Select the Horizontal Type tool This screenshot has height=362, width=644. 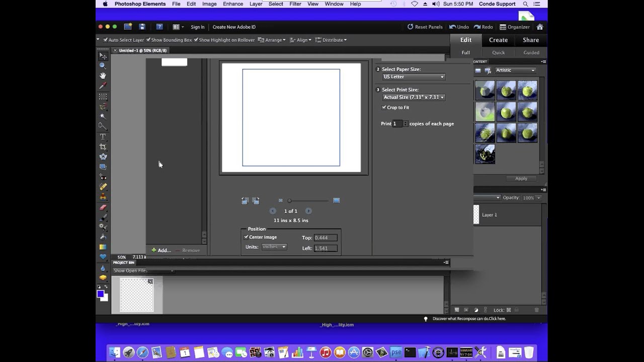103,137
